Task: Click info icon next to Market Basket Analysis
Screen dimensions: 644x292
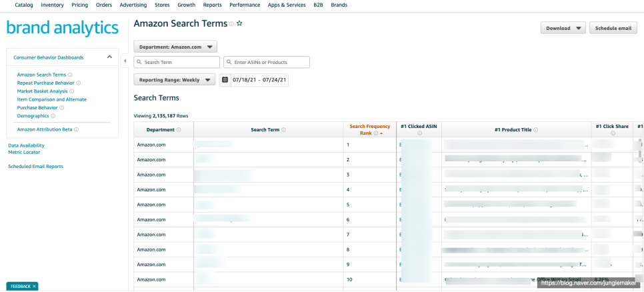Action: [72, 91]
